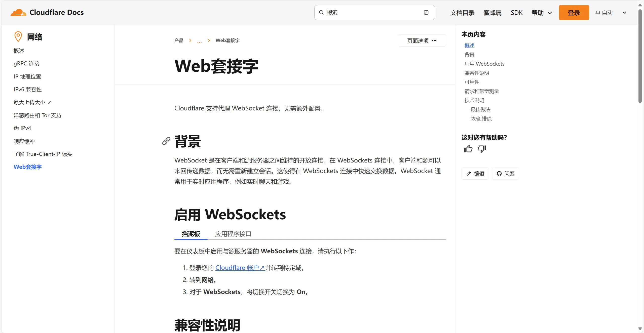Click inside the 搜索 search field

pos(365,12)
